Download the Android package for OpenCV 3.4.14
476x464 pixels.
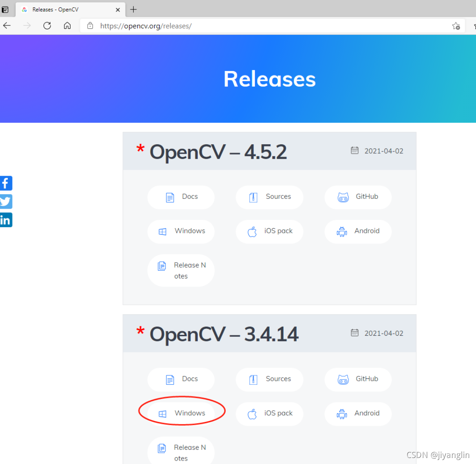coord(358,414)
